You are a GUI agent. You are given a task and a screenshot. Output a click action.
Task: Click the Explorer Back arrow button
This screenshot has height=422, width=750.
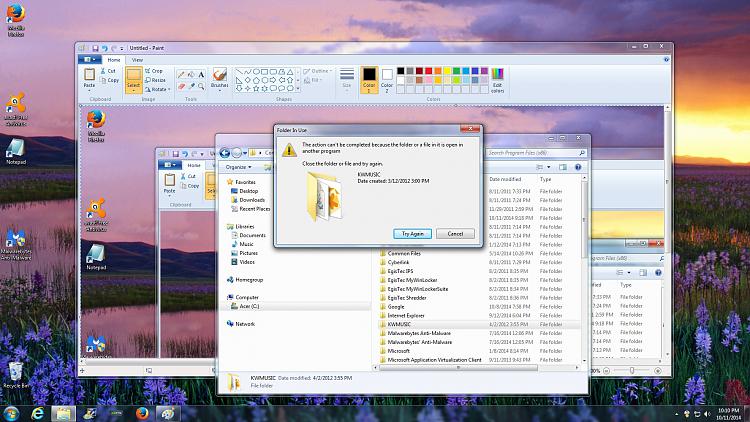point(225,153)
